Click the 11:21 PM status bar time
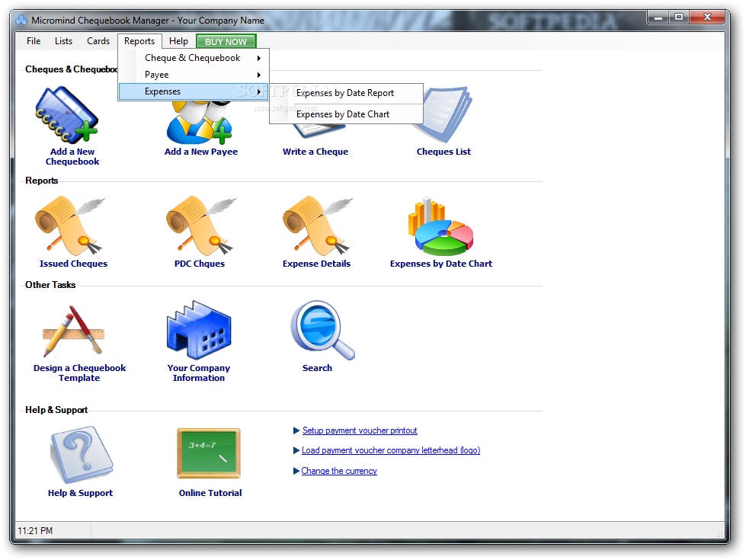Viewport: 746px width, 560px height. [x=35, y=531]
